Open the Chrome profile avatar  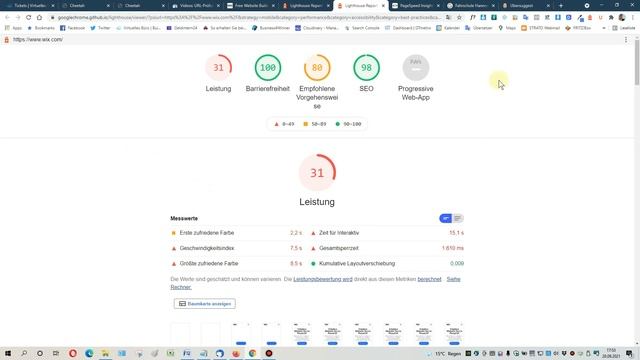pos(622,18)
